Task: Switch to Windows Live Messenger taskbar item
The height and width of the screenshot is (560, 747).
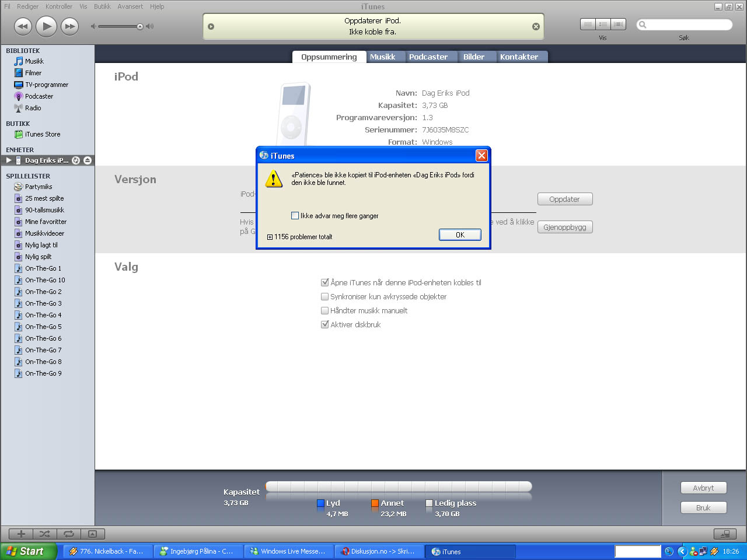Action: pos(289,551)
